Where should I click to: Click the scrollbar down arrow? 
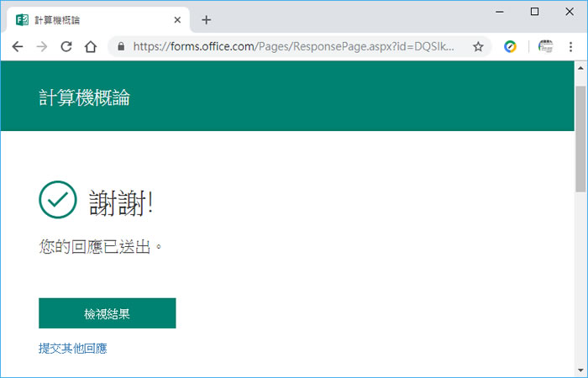(x=580, y=370)
